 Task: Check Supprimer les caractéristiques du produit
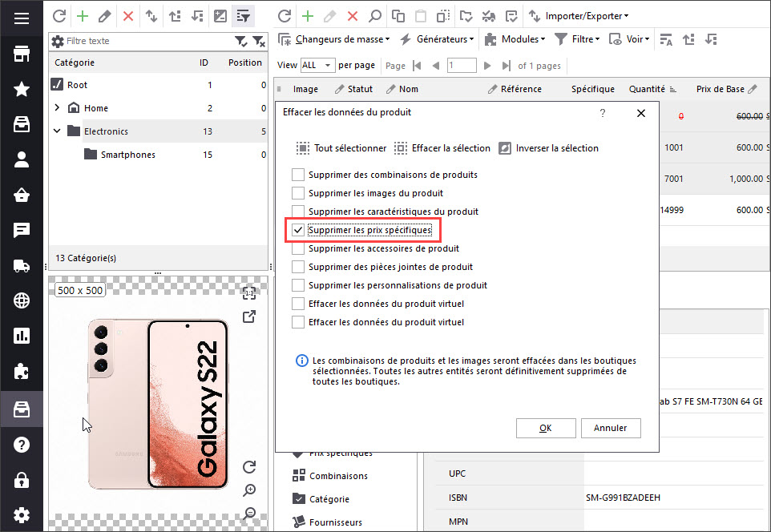(298, 212)
